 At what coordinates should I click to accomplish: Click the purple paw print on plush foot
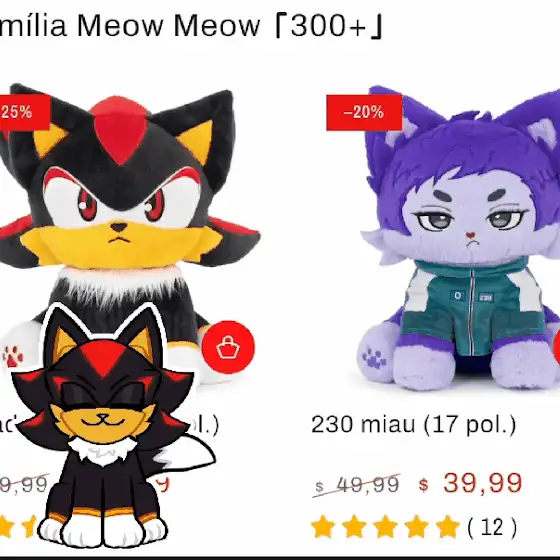(374, 359)
